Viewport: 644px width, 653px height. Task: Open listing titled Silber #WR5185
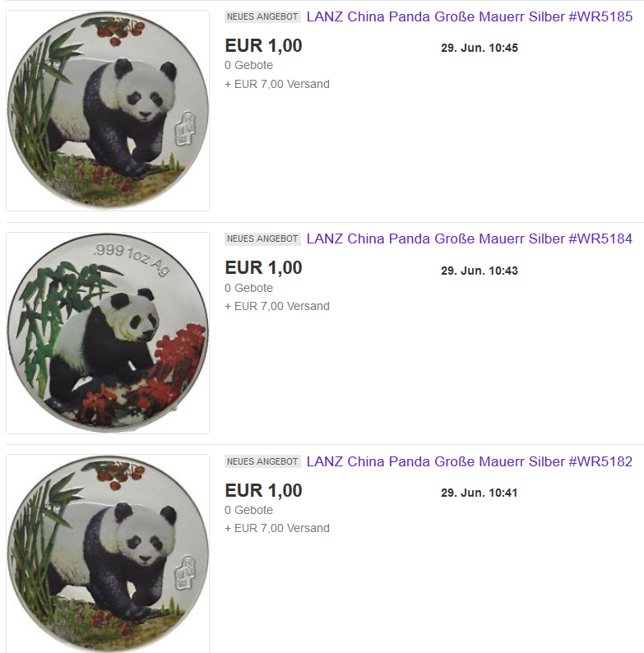pyautogui.click(x=470, y=17)
